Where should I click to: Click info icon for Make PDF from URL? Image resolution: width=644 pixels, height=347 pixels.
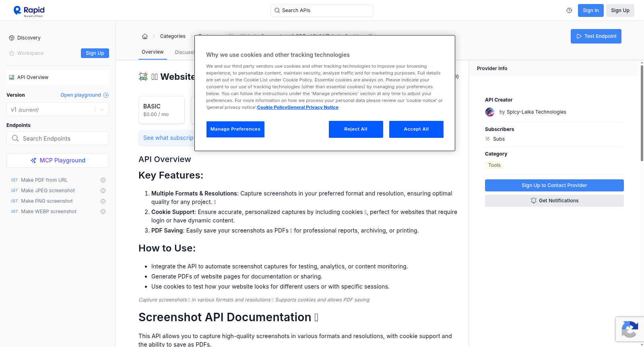103,180
